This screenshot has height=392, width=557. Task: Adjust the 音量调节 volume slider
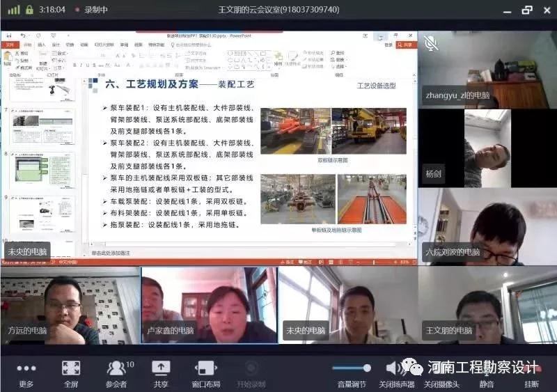pos(352,368)
